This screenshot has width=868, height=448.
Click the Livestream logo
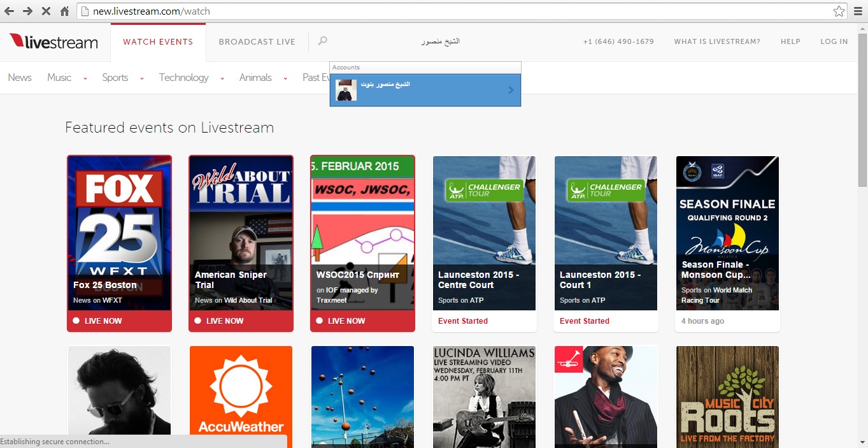(x=53, y=42)
